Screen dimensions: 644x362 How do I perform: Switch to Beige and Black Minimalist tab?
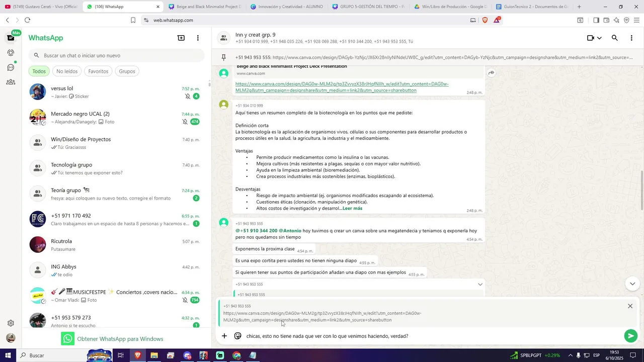click(x=204, y=7)
